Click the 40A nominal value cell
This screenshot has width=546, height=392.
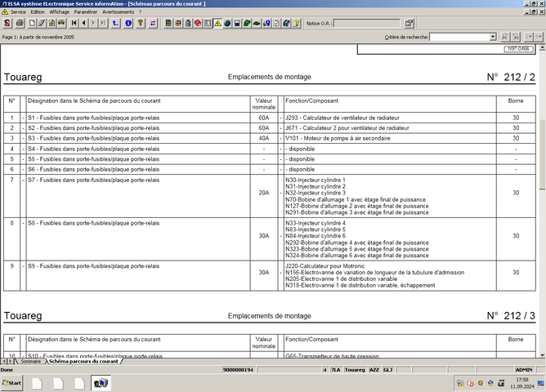264,139
